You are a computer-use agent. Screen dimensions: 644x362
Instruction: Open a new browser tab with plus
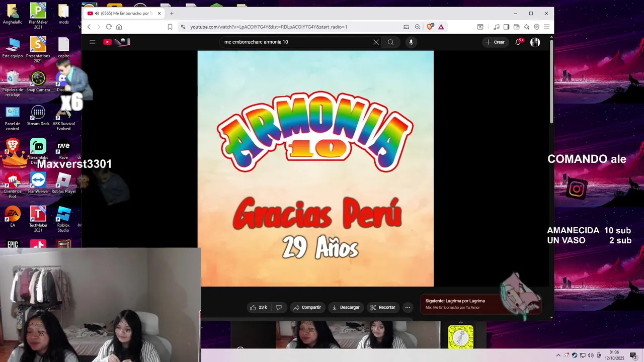(x=172, y=14)
